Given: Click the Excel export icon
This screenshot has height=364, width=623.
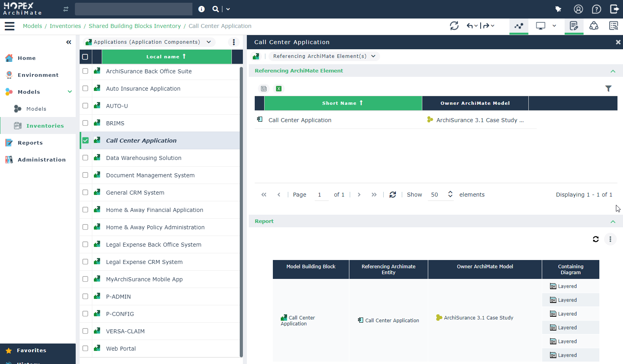Looking at the screenshot, I should pos(279,89).
